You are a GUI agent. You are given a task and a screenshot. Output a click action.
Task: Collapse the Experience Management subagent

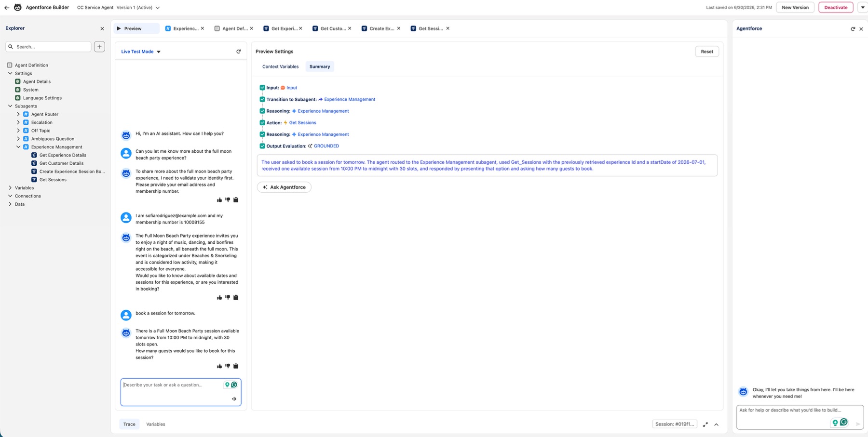[18, 147]
